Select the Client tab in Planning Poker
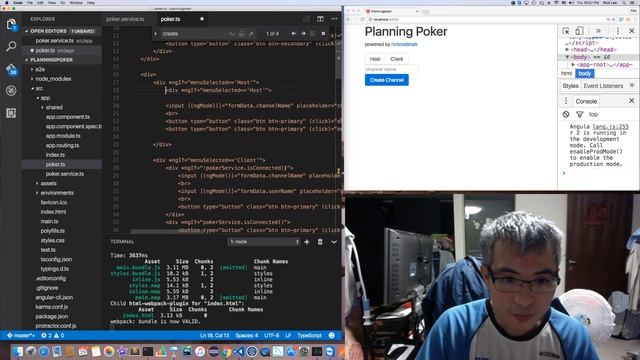640x360 pixels. click(x=396, y=59)
